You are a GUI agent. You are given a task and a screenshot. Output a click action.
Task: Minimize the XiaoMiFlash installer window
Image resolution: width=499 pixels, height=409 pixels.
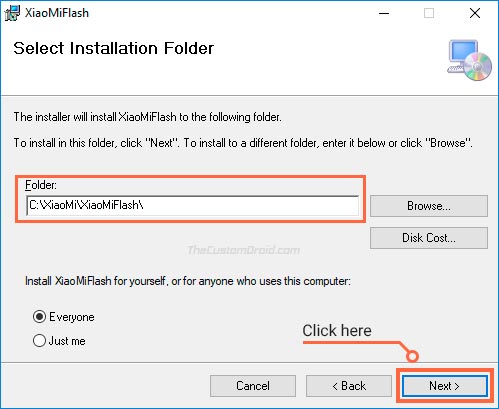(384, 13)
